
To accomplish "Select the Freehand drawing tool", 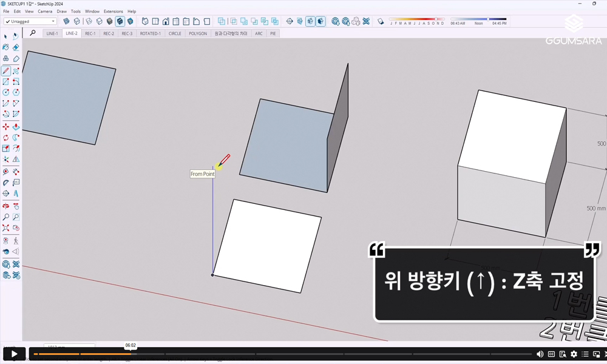I will click(16, 71).
